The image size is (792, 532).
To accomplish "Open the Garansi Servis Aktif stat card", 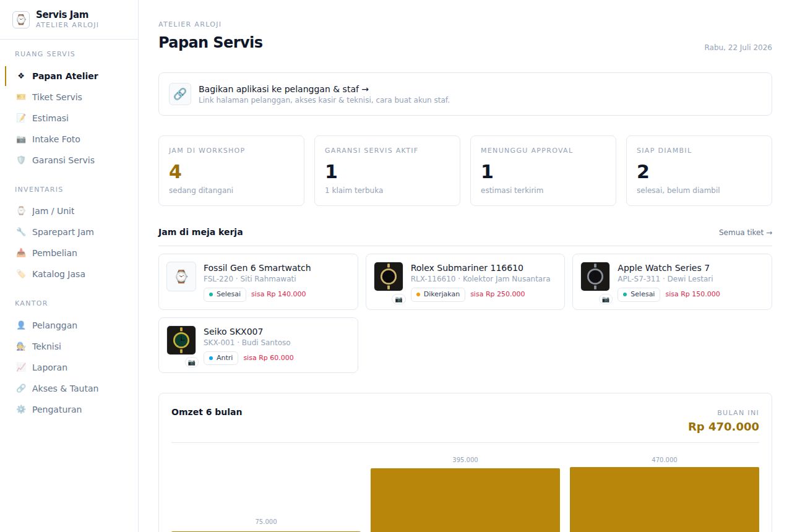I will 387,171.
